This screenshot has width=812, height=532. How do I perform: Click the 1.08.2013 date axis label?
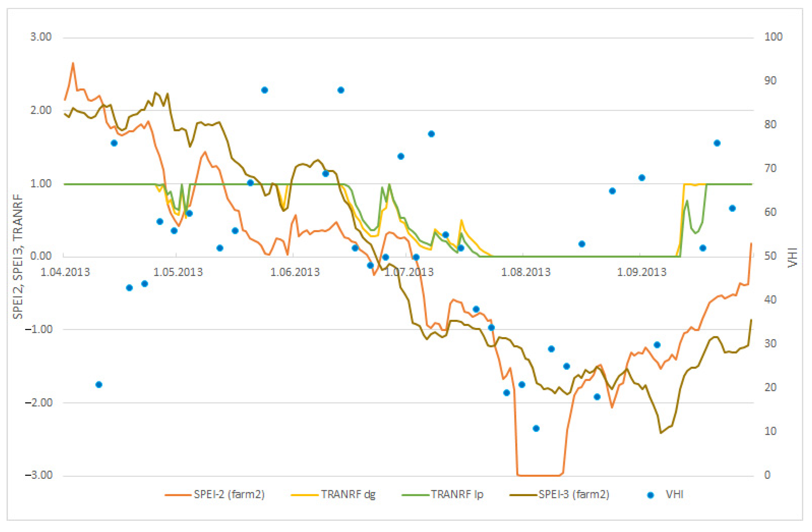tap(526, 272)
